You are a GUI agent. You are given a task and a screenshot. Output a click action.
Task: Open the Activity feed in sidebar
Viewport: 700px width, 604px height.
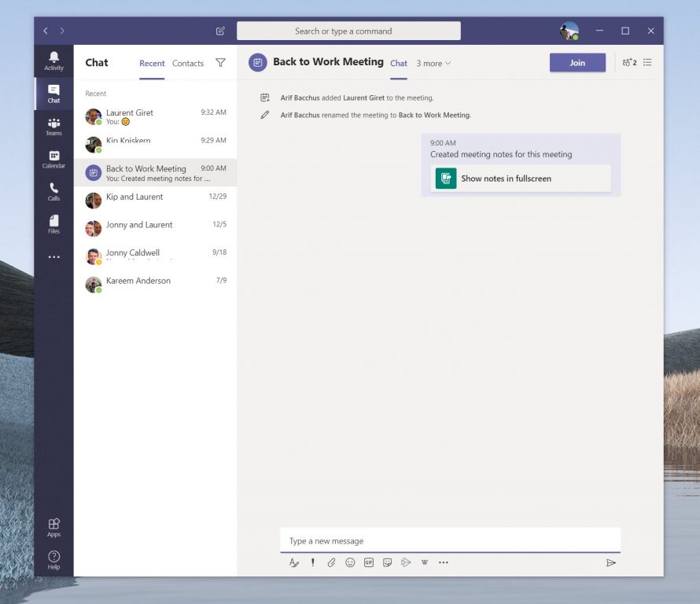pyautogui.click(x=53, y=61)
